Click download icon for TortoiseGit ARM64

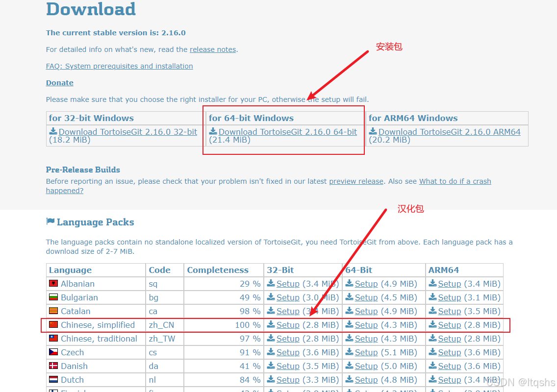point(373,131)
